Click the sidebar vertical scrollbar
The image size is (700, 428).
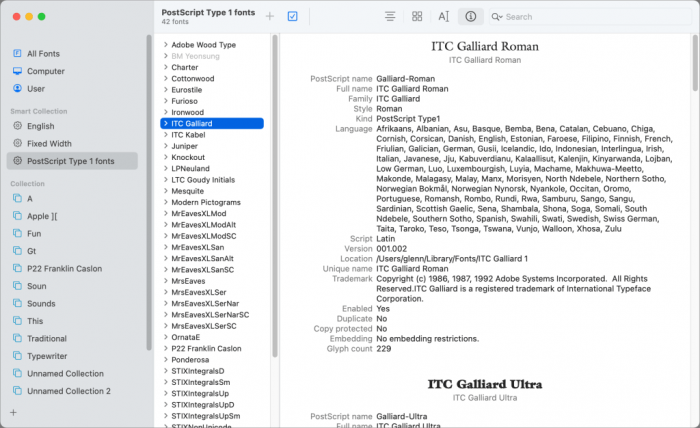point(149,192)
